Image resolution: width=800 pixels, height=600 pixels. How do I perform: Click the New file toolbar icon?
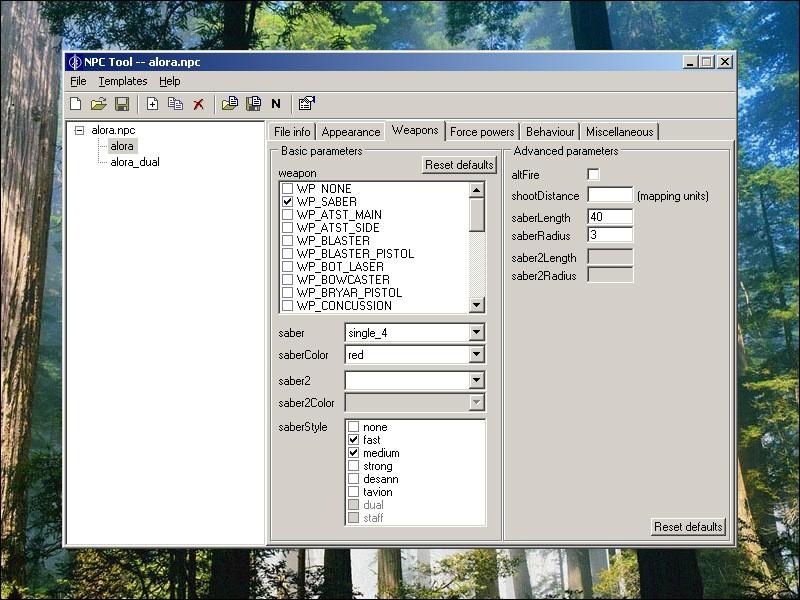[76, 104]
